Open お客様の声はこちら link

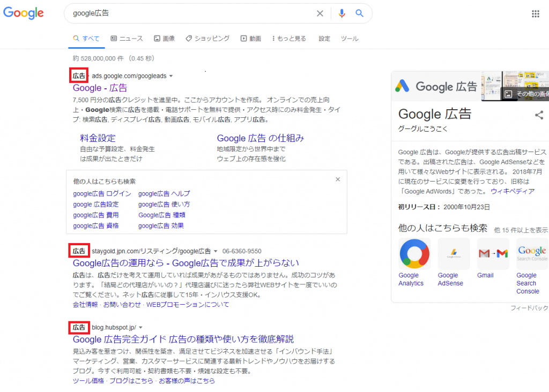pos(187,381)
